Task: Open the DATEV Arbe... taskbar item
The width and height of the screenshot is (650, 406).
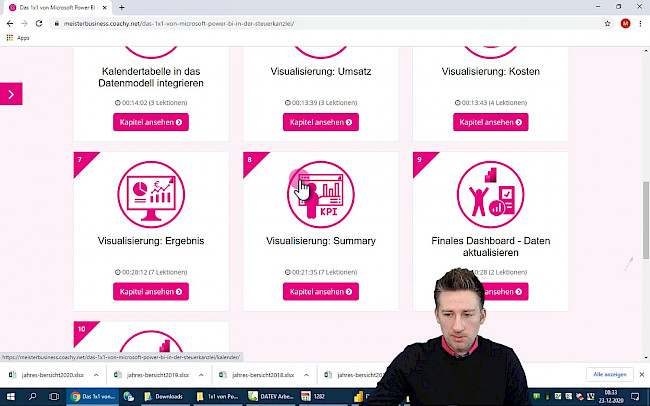Action: pyautogui.click(x=271, y=397)
